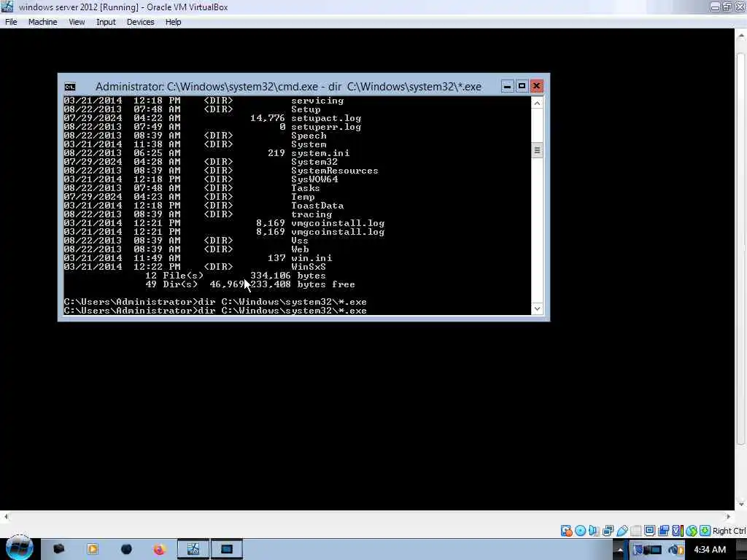The width and height of the screenshot is (747, 560).
Task: Close the cmd.exe window
Action: [x=536, y=86]
